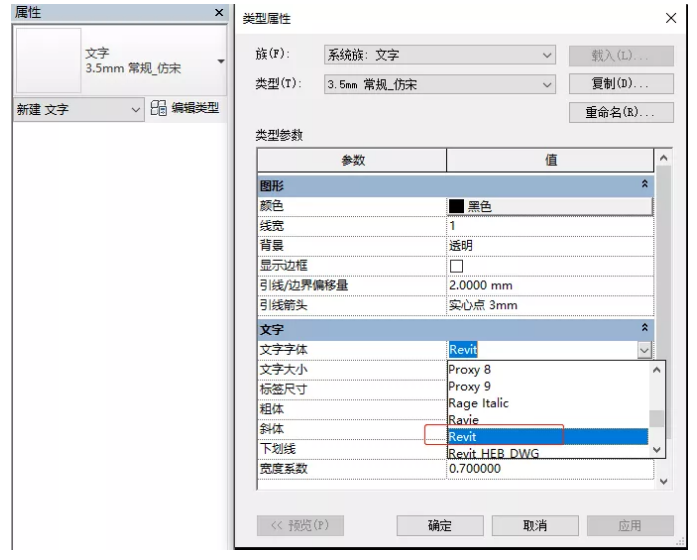
Task: Click font list scroll down arrow
Action: [657, 450]
